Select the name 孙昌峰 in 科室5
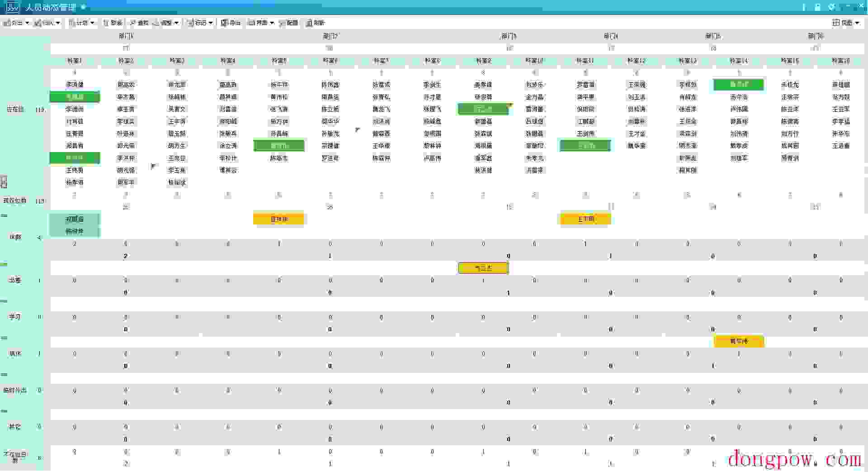Screen dimensions: 868x472 (279, 133)
